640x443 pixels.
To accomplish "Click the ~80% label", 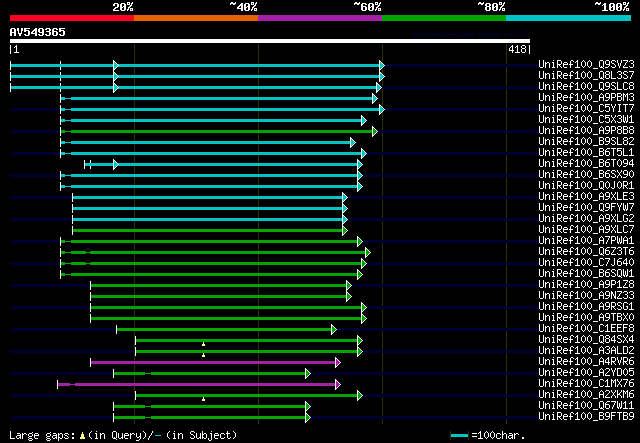I will (491, 7).
